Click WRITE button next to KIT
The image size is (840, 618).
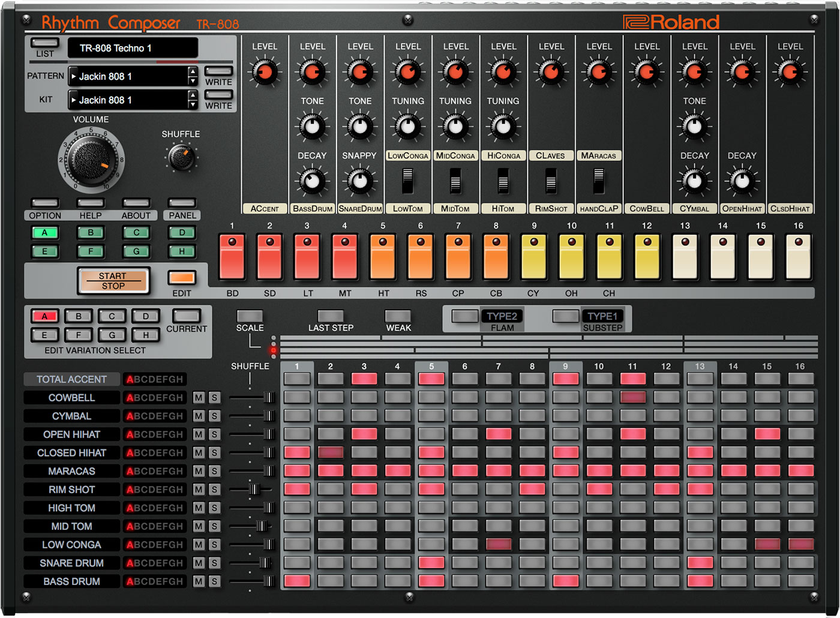(x=218, y=95)
